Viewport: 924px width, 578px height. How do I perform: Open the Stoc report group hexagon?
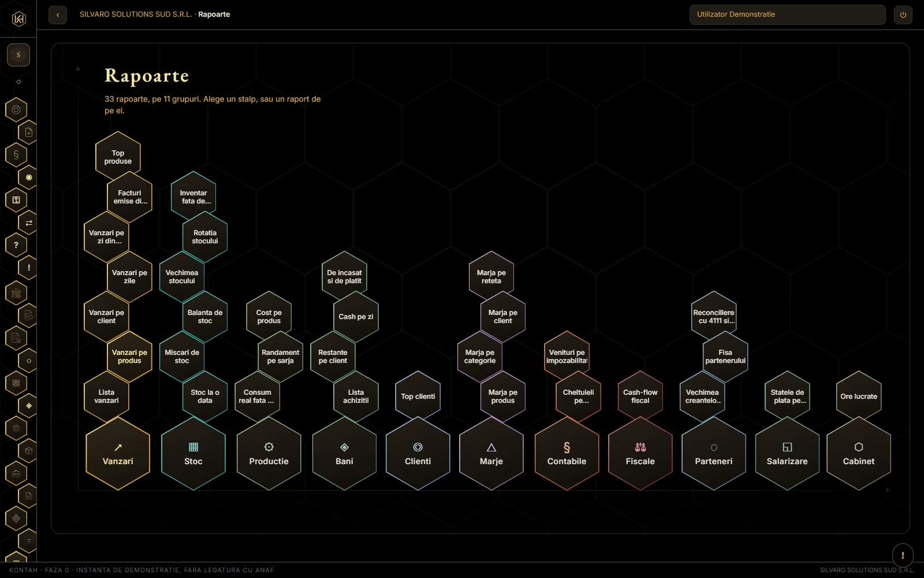(x=193, y=454)
